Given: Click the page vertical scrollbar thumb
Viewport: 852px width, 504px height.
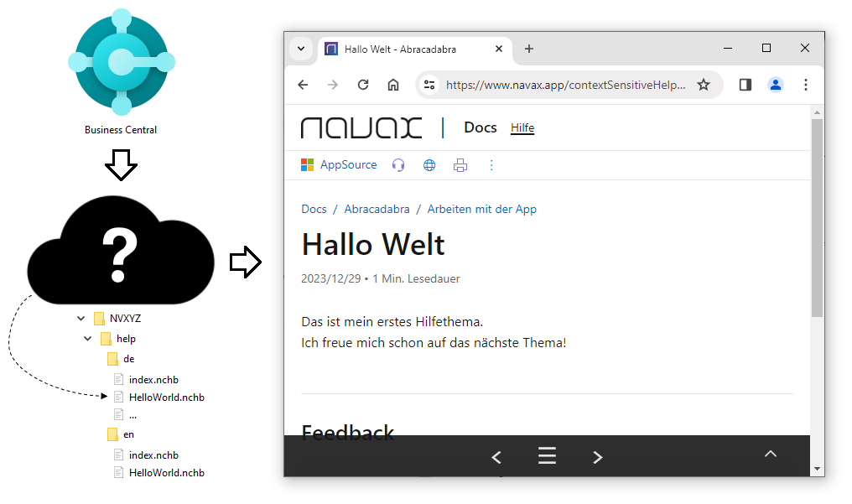Looking at the screenshot, I should point(817,217).
